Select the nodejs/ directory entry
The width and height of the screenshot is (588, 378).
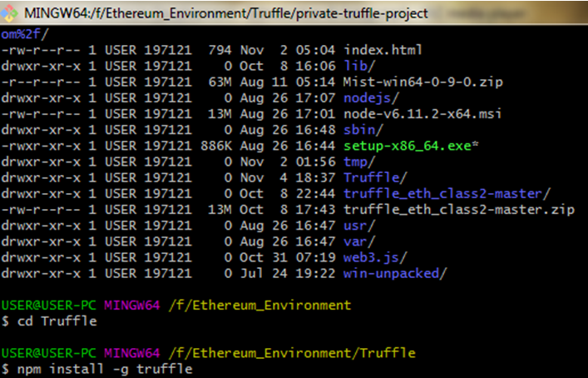[x=371, y=98]
